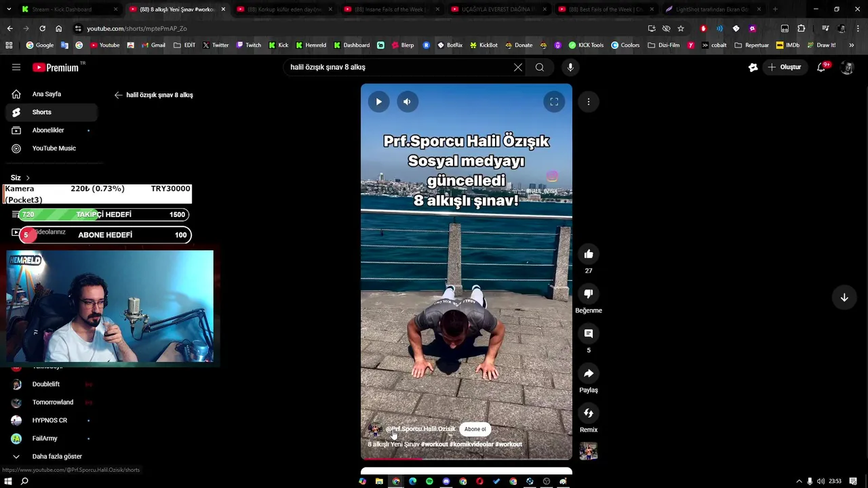868x488 pixels.
Task: Clear the search box with the X
Action: click(518, 67)
